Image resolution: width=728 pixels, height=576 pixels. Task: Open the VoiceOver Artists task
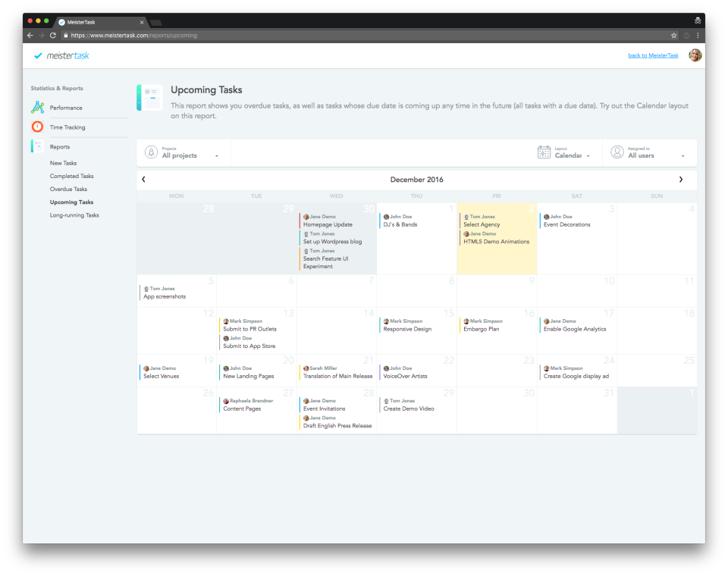click(x=405, y=377)
